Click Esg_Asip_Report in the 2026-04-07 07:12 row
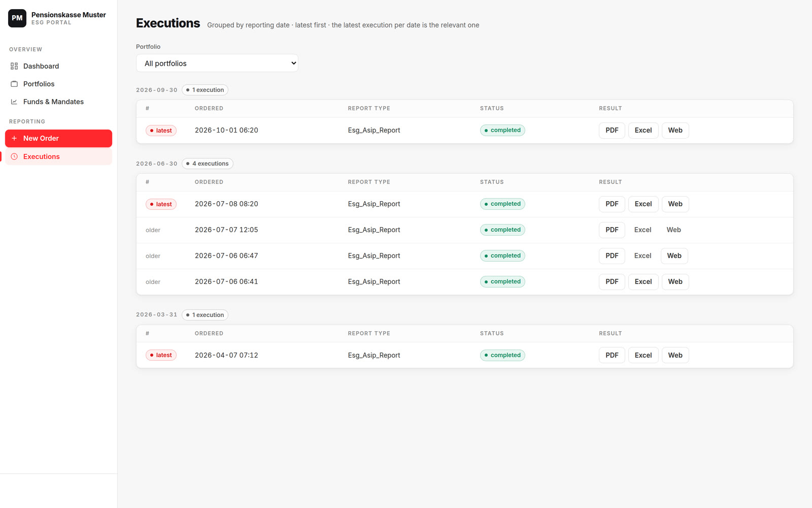Image resolution: width=812 pixels, height=508 pixels. [x=374, y=356]
